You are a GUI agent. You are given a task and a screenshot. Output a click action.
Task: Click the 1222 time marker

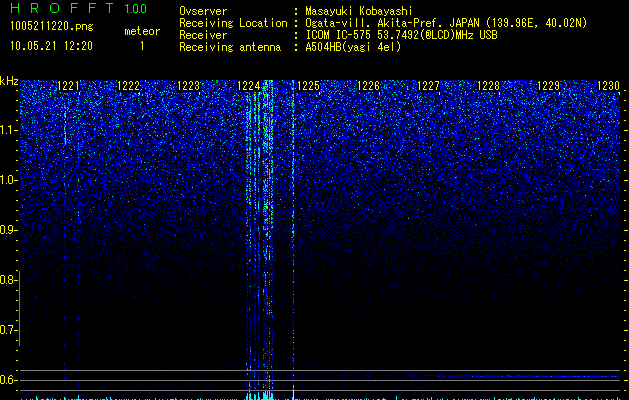tap(128, 86)
